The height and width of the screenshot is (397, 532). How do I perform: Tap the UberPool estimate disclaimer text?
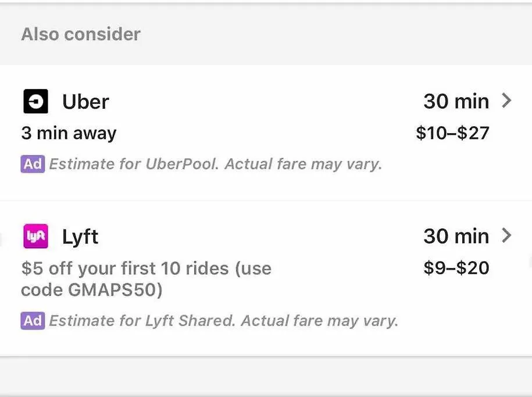point(216,164)
